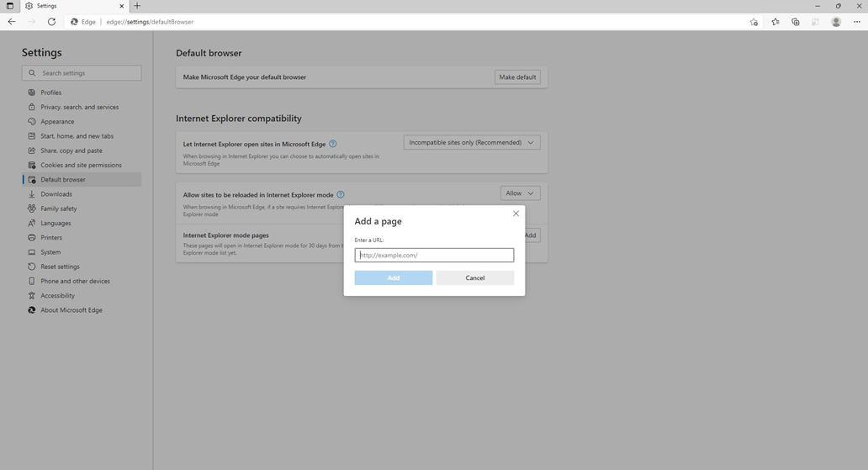Open the Favorites list icon
This screenshot has height=470, width=868.
pos(775,22)
